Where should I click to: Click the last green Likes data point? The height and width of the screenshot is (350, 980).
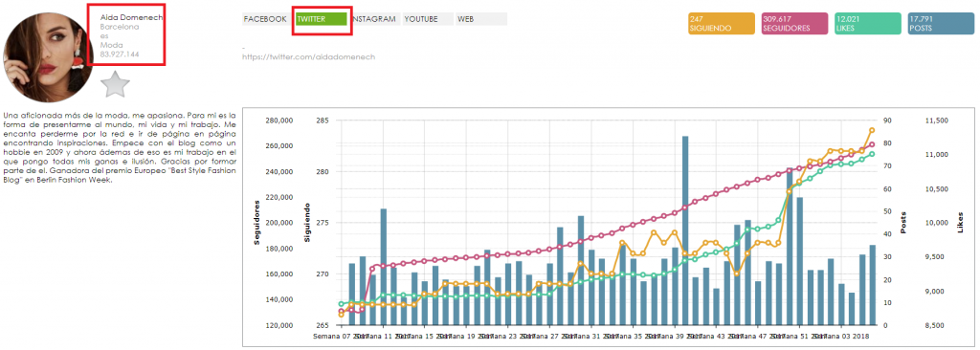pos(872,154)
